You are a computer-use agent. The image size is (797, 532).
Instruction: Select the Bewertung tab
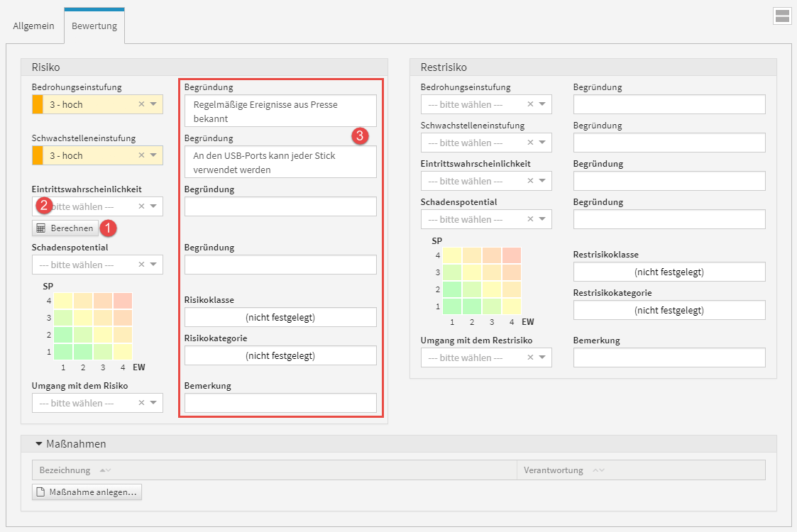(94, 26)
